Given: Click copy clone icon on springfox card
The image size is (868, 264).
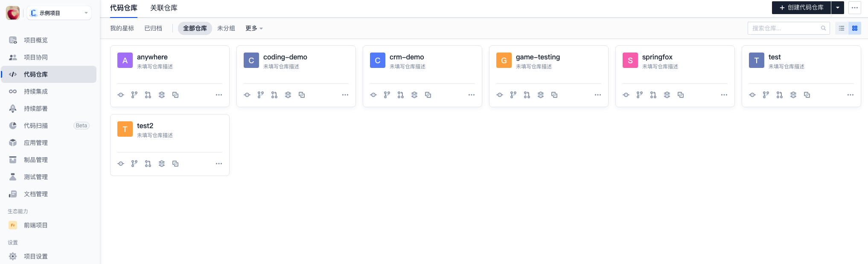Looking at the screenshot, I should 681,95.
